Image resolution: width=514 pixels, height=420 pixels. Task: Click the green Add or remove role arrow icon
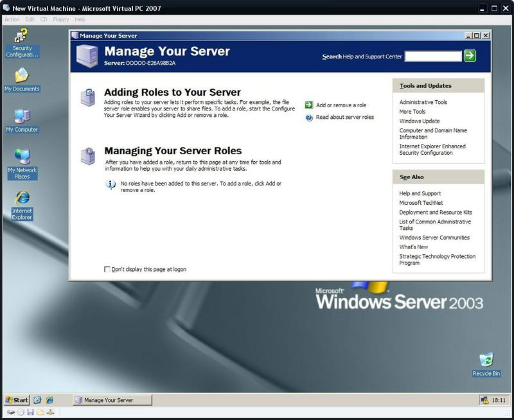(x=309, y=105)
